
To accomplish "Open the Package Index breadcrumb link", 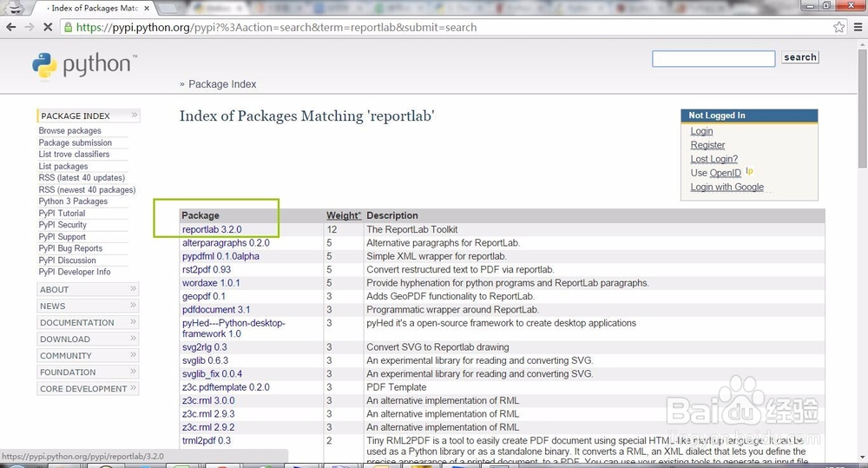I will point(222,84).
